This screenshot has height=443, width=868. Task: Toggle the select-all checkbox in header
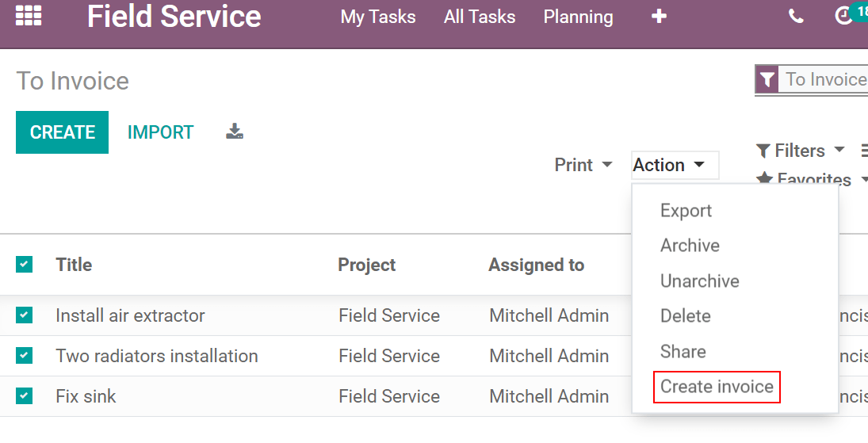[25, 265]
